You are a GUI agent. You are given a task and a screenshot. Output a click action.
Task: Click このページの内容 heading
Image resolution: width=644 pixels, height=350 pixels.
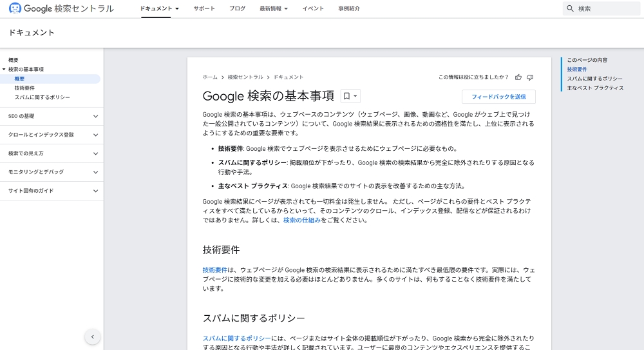(587, 60)
